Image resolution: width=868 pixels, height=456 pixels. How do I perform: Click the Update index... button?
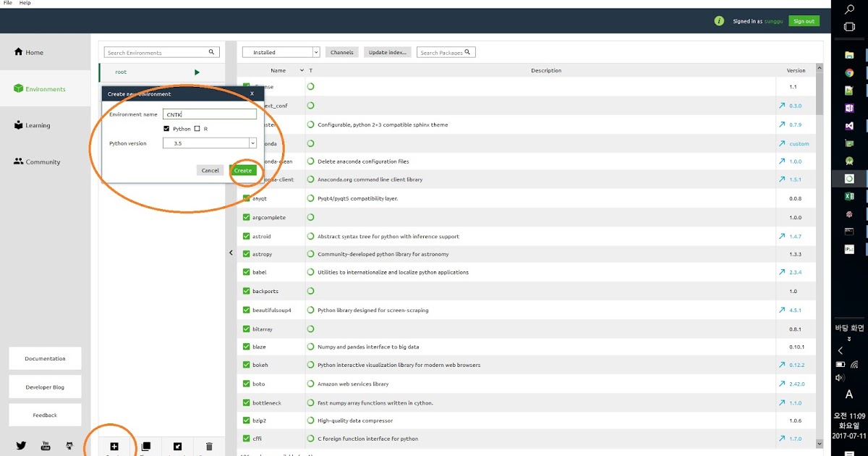(388, 52)
